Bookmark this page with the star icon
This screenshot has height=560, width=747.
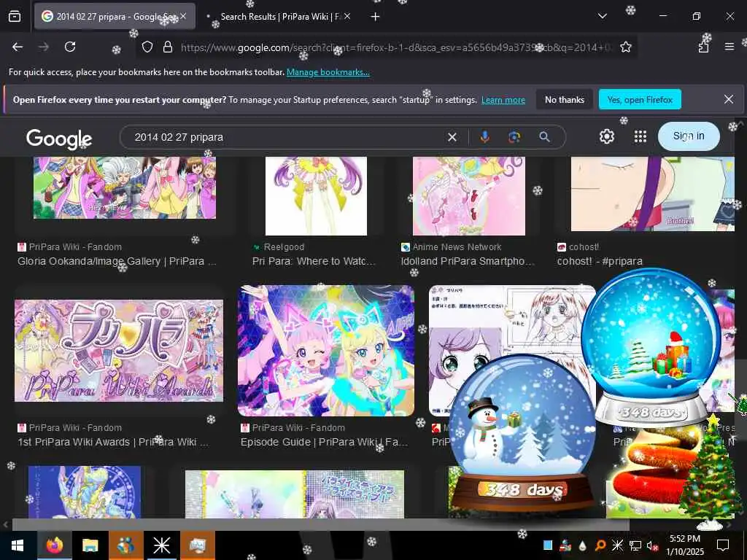625,47
